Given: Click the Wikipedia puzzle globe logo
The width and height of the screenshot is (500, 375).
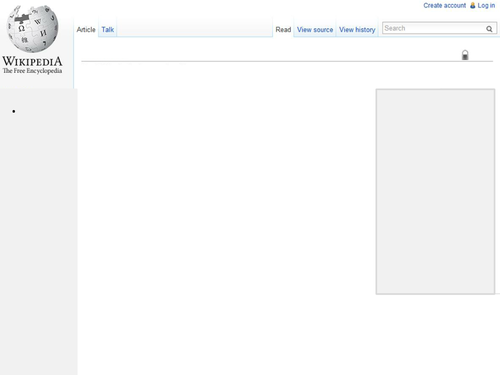Looking at the screenshot, I should [32, 29].
